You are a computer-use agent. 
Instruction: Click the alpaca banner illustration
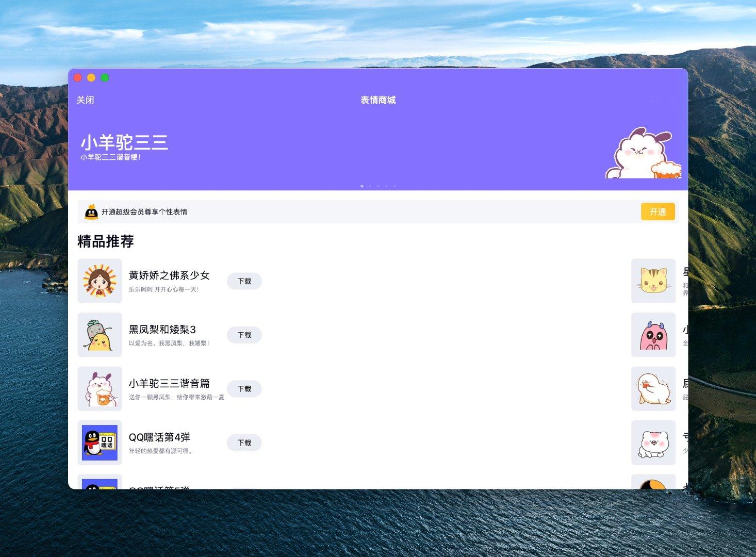point(641,152)
